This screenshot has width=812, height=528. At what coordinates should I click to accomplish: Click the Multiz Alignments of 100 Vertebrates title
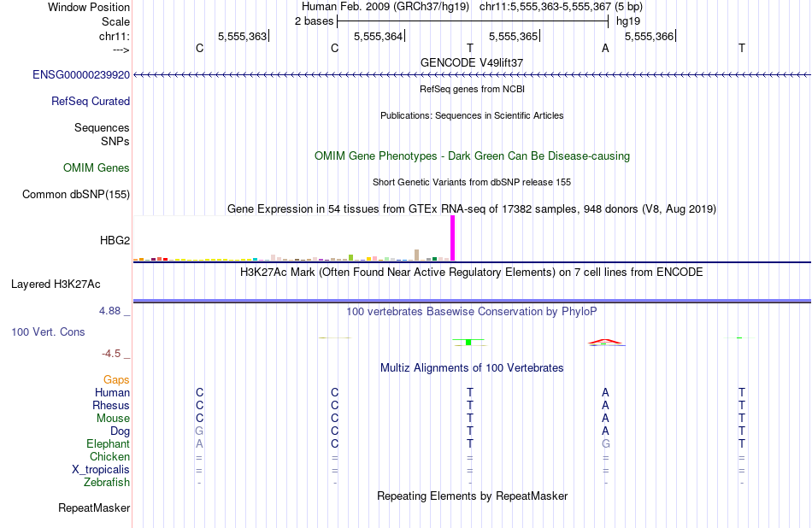(472, 368)
